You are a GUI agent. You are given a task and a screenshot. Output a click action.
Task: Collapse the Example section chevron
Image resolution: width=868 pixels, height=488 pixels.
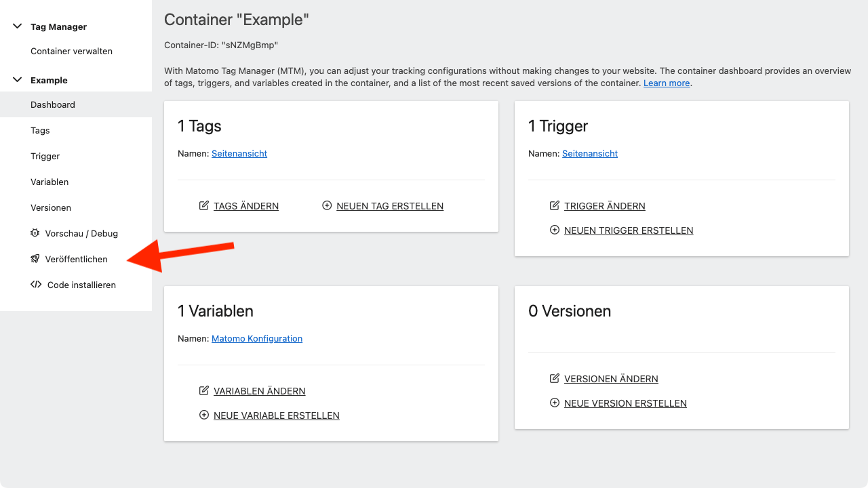pos(18,80)
